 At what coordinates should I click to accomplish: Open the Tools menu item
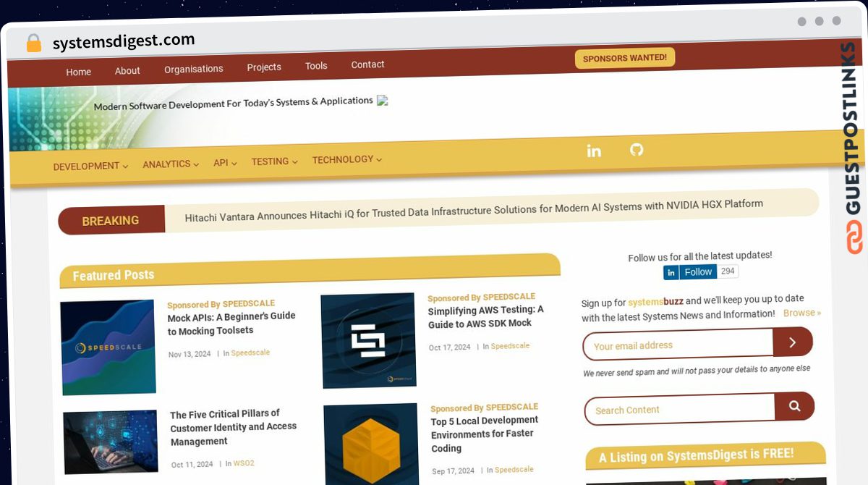[x=316, y=65]
